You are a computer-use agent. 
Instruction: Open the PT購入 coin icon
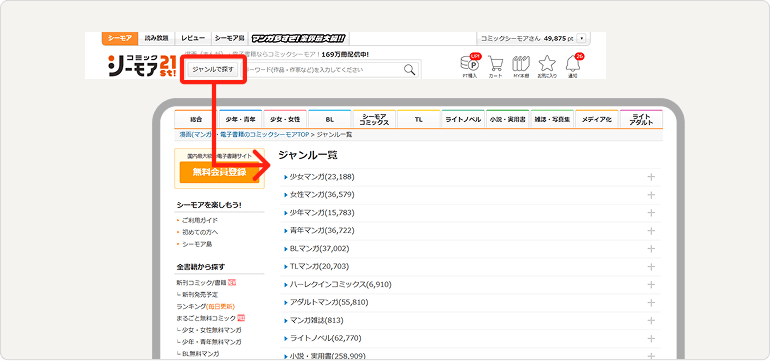[x=470, y=66]
